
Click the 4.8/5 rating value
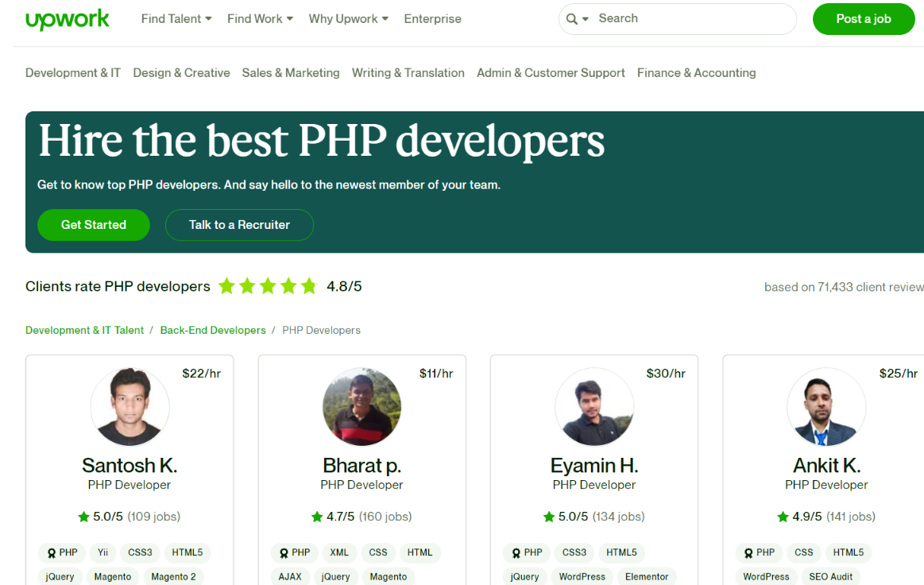click(x=344, y=287)
